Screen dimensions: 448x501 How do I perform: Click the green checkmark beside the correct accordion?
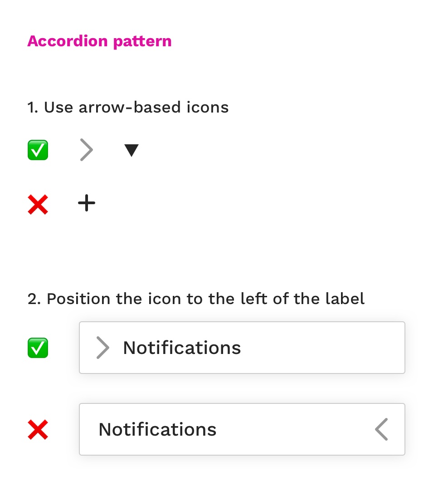tap(38, 348)
